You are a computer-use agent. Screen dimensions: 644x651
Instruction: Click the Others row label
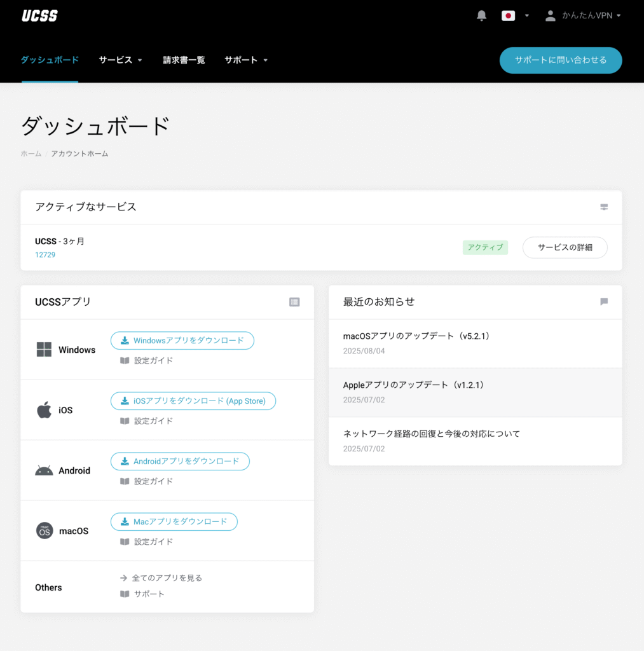(x=48, y=587)
